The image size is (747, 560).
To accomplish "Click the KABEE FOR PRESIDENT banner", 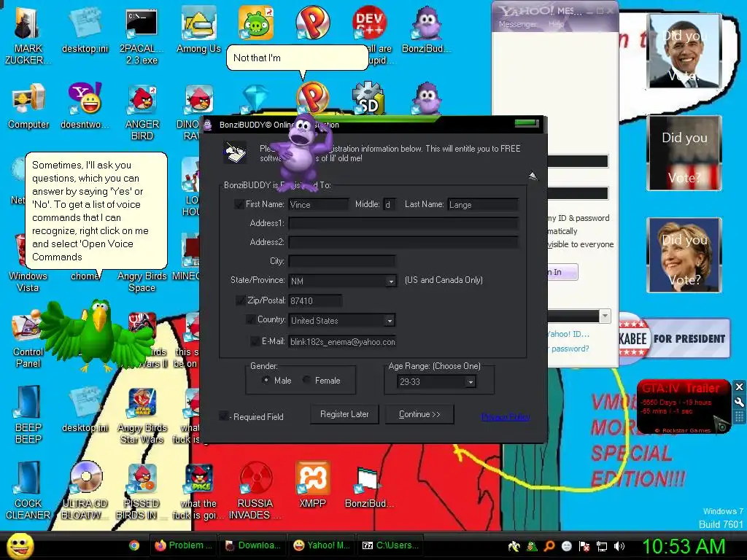I will (x=674, y=339).
